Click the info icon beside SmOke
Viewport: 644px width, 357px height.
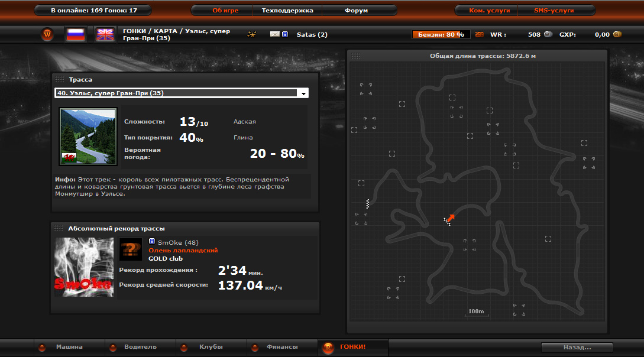click(152, 242)
